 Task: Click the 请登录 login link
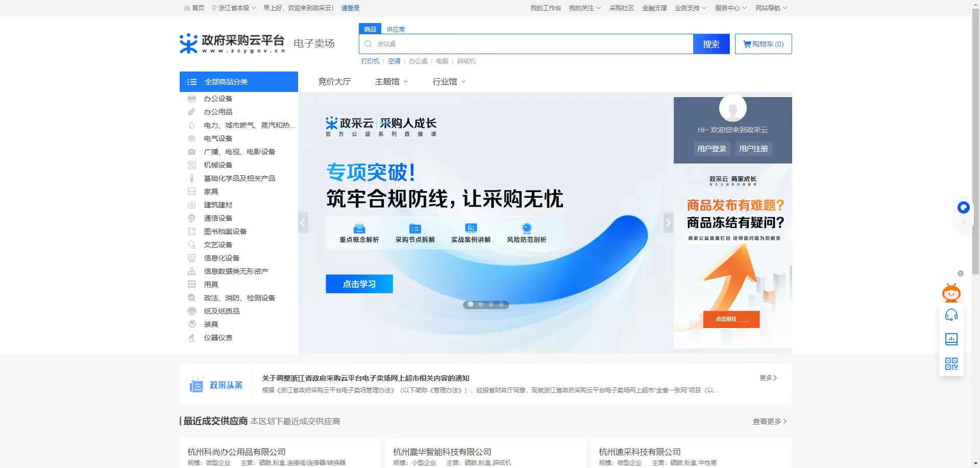tap(351, 8)
